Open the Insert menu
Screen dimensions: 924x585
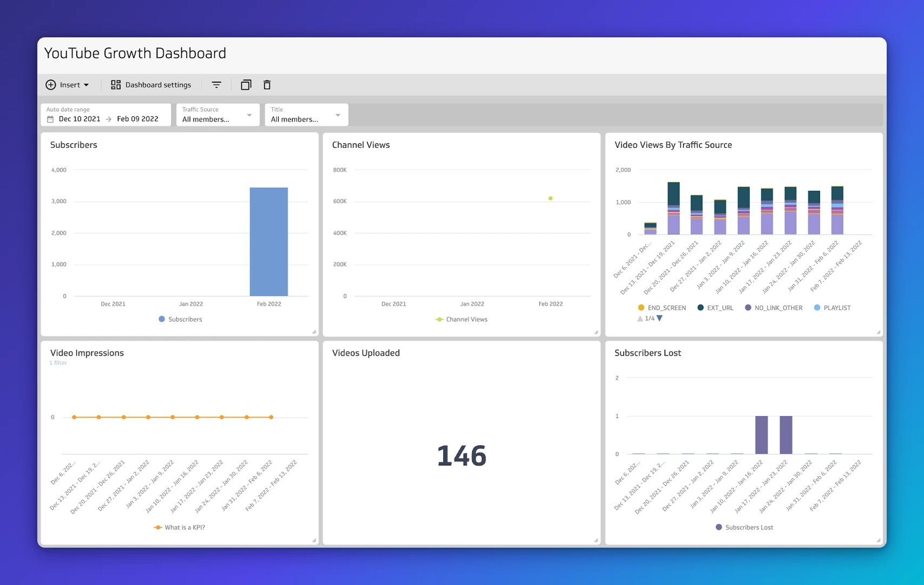[x=67, y=85]
